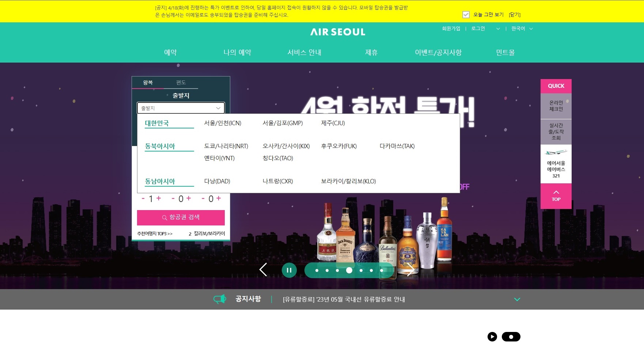This screenshot has height=355, width=644.
Task: Click the 추천여행지 TOP3 link
Action: click(x=155, y=234)
